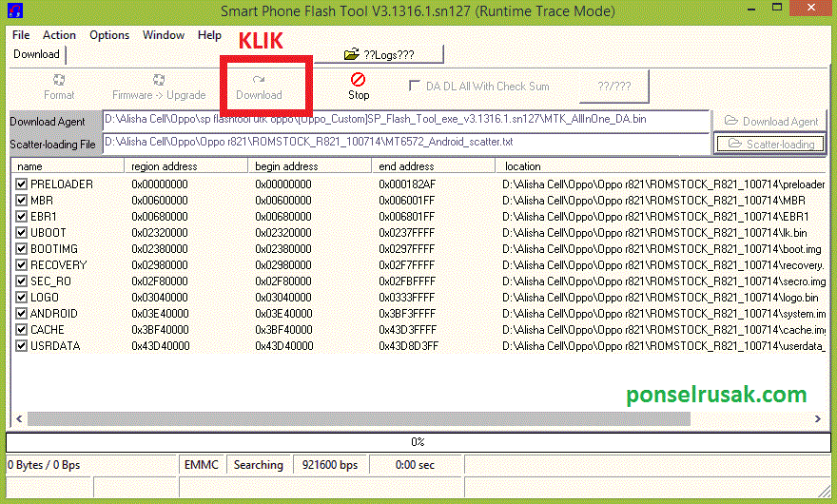Click the Scatter-loading browse button
This screenshot has height=504, width=837.
point(770,144)
